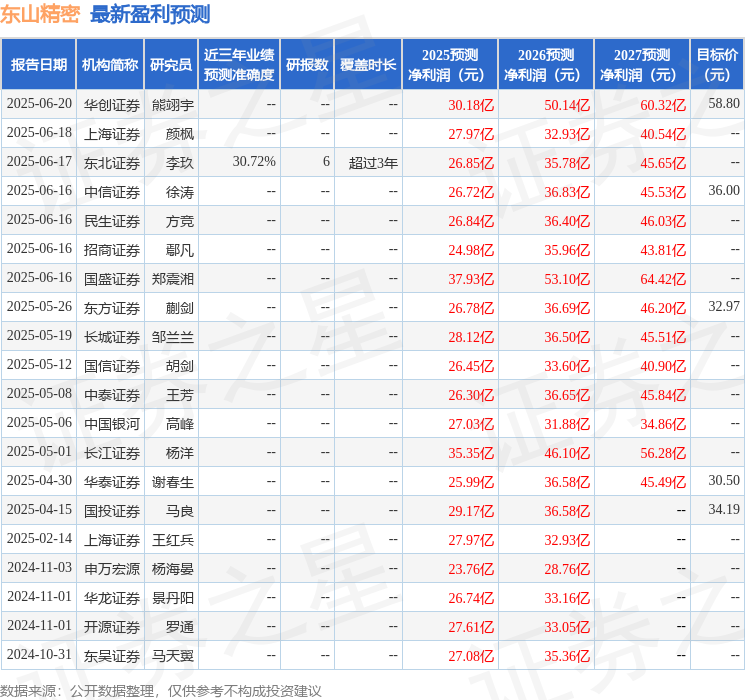The height and width of the screenshot is (700, 745).
Task: Click the institution 长江证券
Action: point(112,453)
